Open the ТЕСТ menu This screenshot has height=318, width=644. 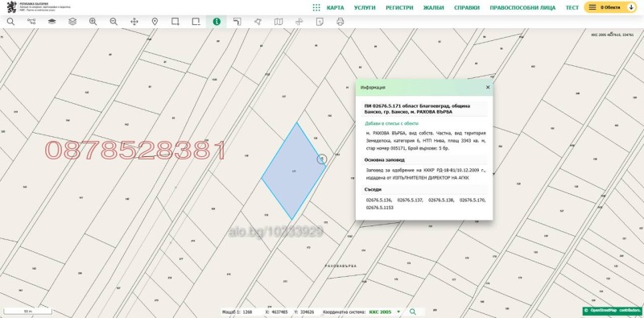[x=572, y=7]
